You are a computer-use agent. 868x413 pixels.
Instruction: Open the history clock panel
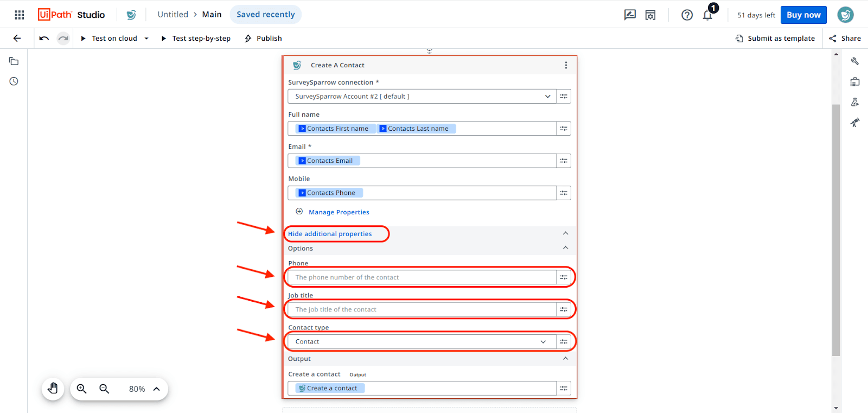(x=14, y=81)
